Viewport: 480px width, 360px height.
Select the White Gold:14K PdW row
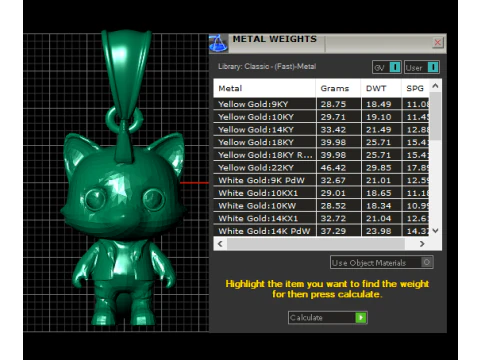[321, 231]
